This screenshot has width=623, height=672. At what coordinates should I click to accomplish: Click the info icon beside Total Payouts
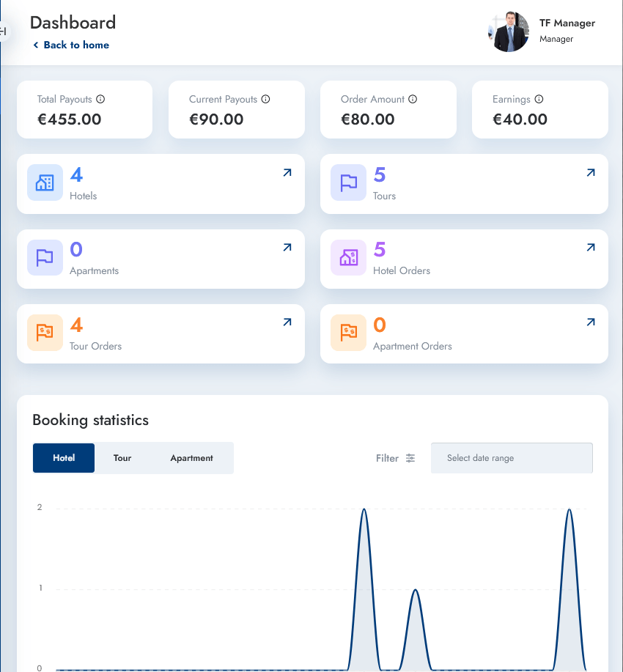pyautogui.click(x=100, y=99)
